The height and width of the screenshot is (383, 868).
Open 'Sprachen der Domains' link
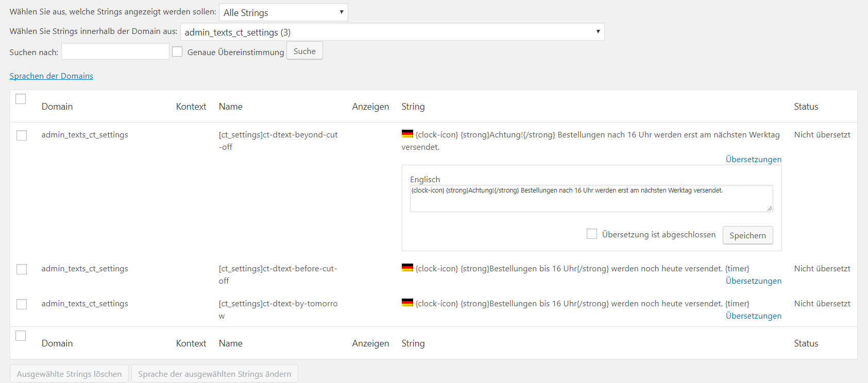click(52, 76)
